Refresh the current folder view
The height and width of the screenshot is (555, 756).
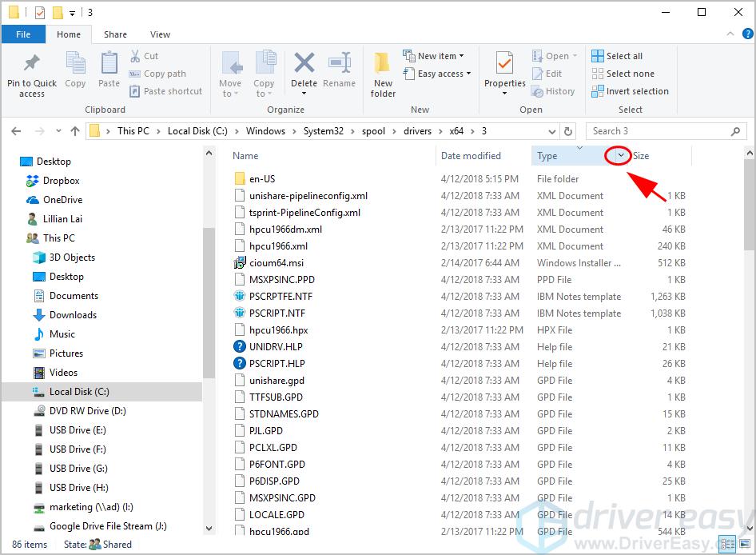[x=568, y=131]
